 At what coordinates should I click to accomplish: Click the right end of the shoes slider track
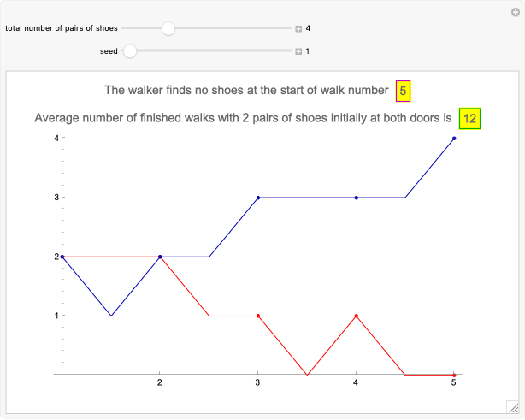click(x=289, y=28)
